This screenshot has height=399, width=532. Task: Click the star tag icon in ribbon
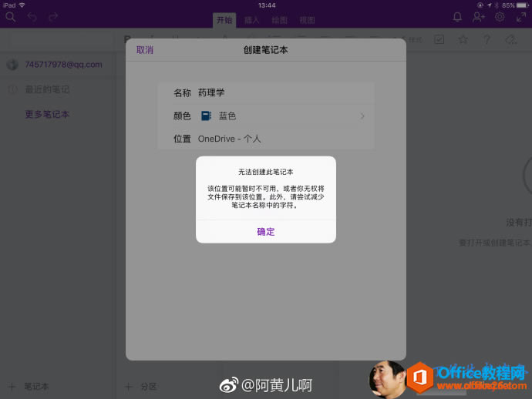463,39
